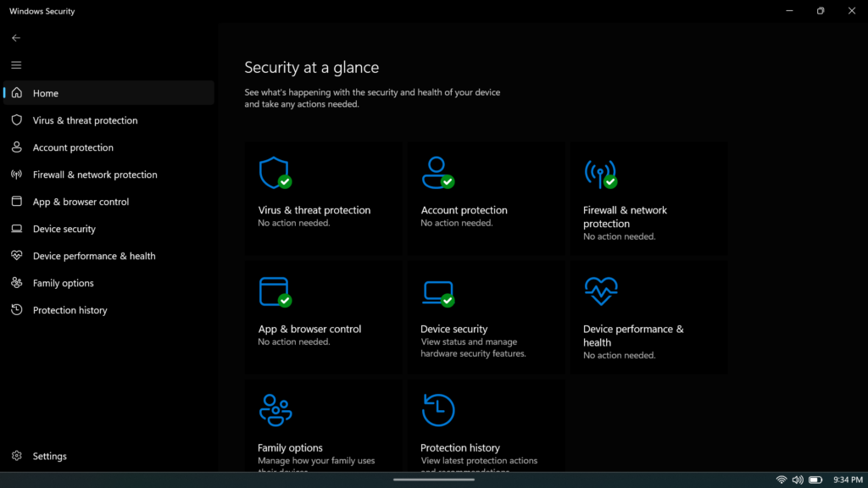Image resolution: width=868 pixels, height=488 pixels.
Task: Open Settings at the bottom of the sidebar
Action: pyautogui.click(x=108, y=456)
